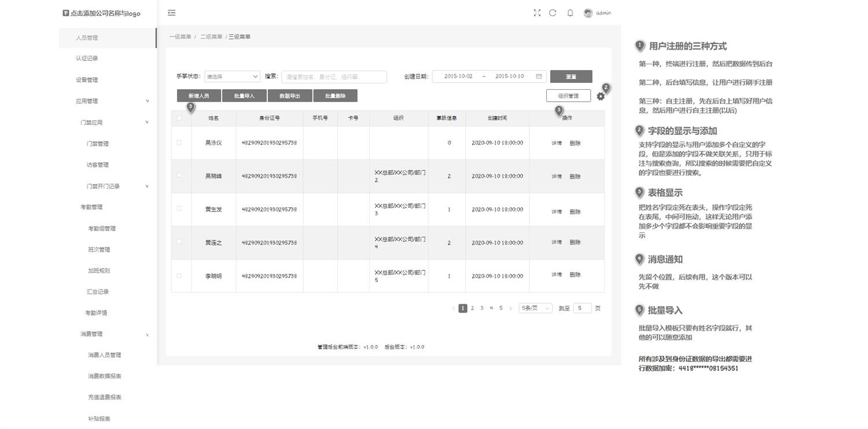Click 删除 for the 部门5 row
This screenshot has width=868, height=429.
[x=575, y=275]
